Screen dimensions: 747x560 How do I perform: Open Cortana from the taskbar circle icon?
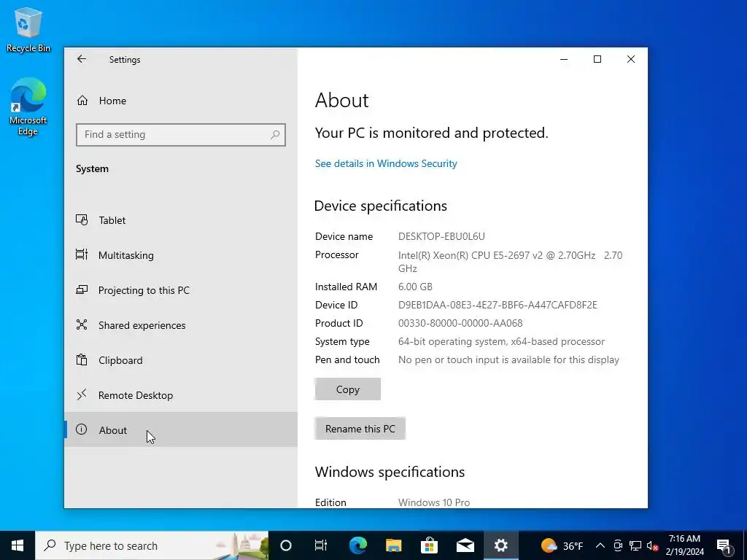tap(286, 545)
